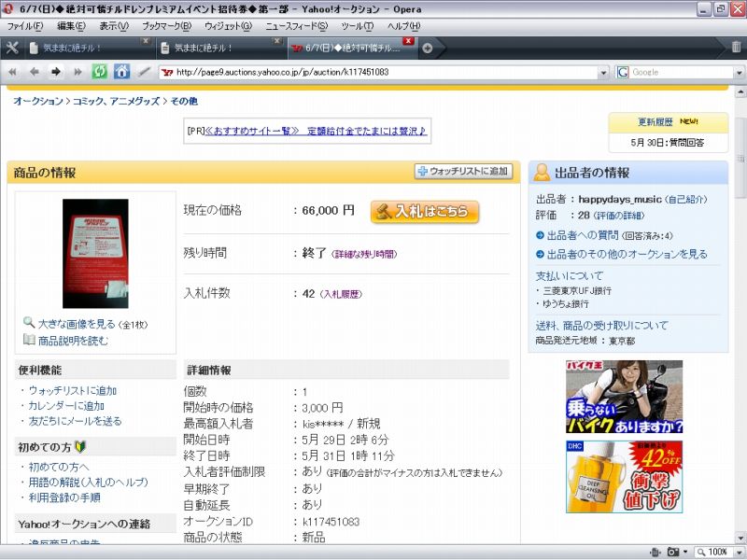Click the Google search engine icon
747x560 pixels.
[x=623, y=72]
